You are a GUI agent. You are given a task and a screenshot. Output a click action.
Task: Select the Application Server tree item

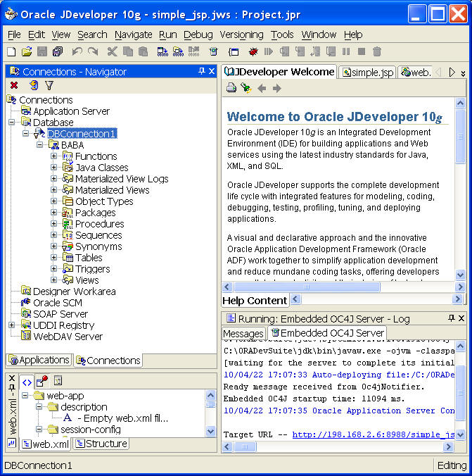point(71,111)
